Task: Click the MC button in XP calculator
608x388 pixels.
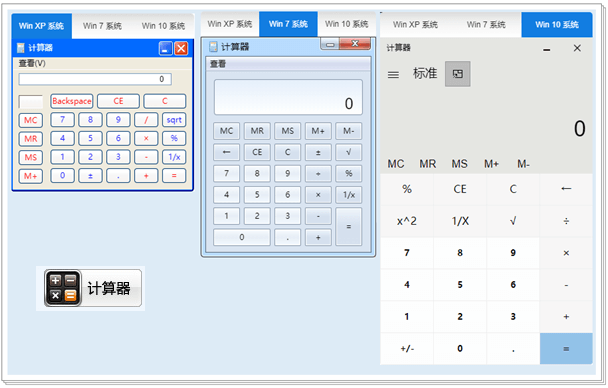Action: 31,120
